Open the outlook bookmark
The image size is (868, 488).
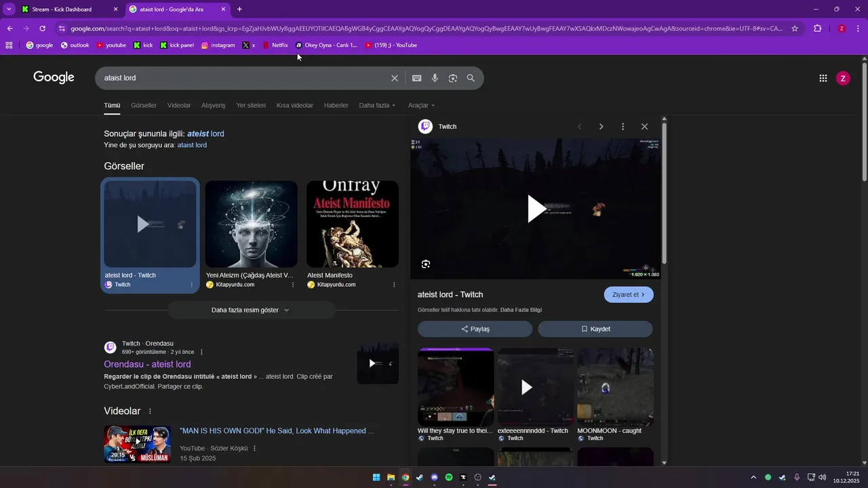tap(75, 45)
